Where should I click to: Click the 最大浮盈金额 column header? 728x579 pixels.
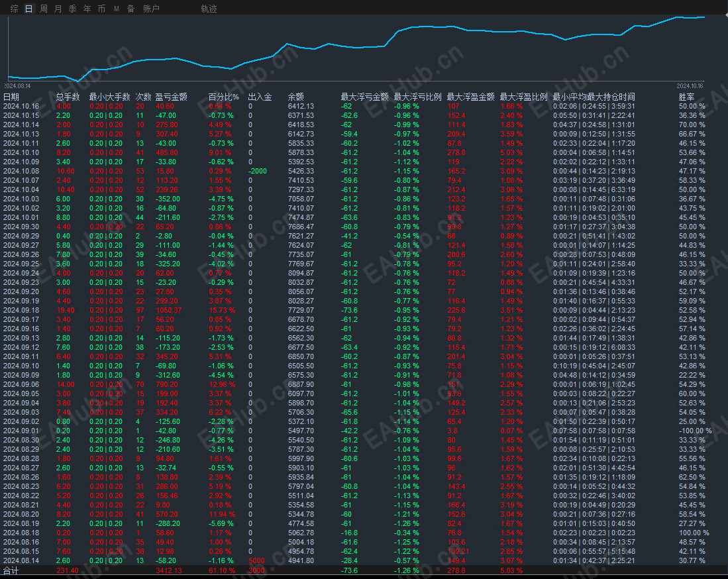[470, 97]
